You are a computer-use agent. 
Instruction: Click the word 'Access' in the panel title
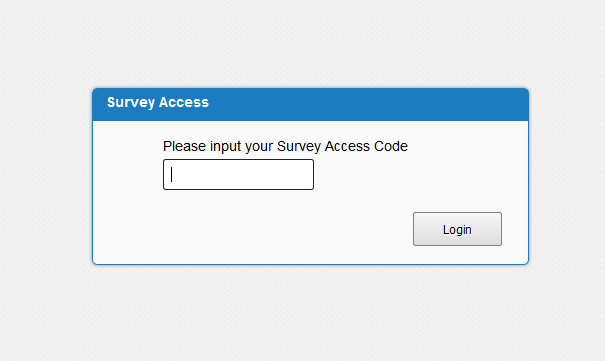click(x=184, y=102)
